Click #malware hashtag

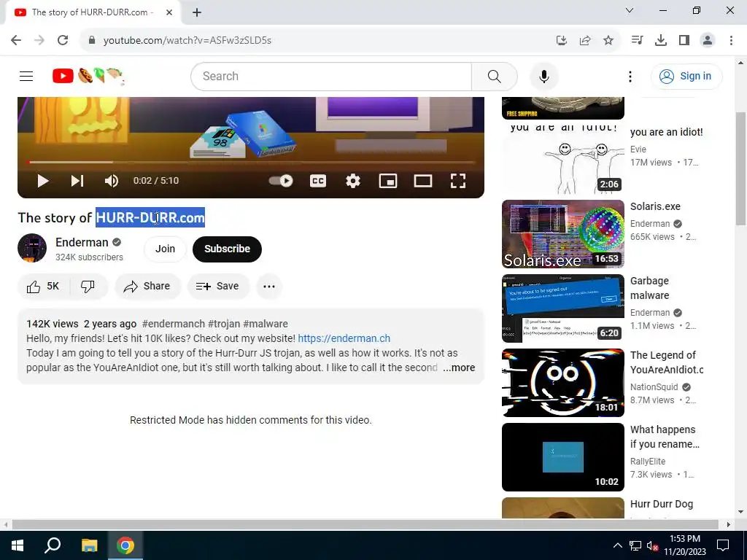pyautogui.click(x=266, y=324)
